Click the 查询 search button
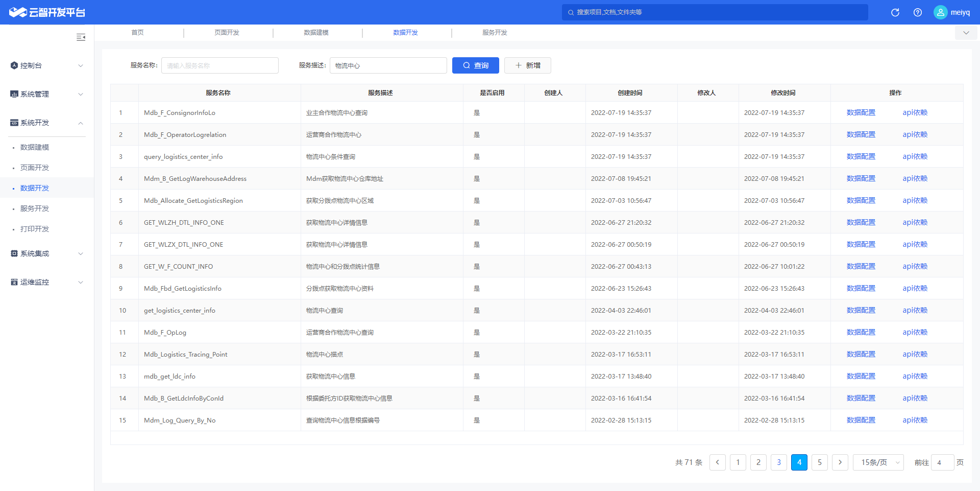Screen dimensions: 980x491 (x=475, y=65)
